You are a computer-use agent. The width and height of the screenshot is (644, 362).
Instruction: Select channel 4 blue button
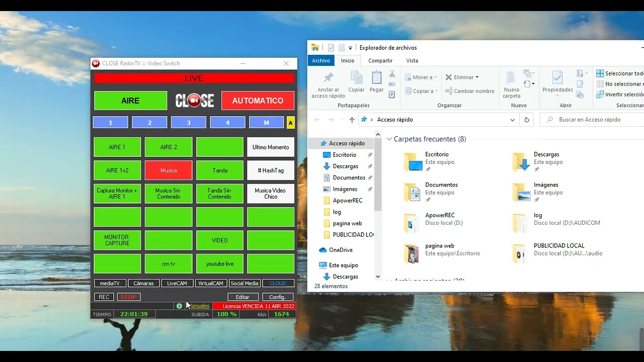click(227, 122)
